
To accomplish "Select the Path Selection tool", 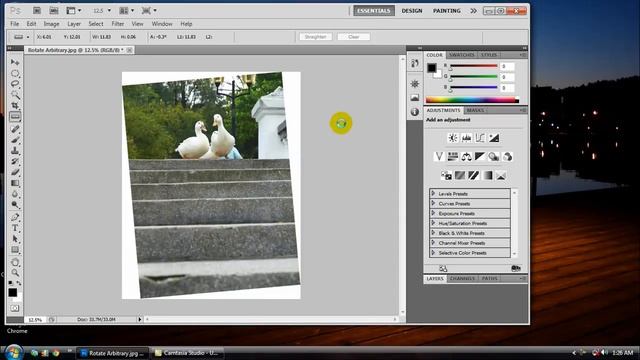I will tap(15, 239).
